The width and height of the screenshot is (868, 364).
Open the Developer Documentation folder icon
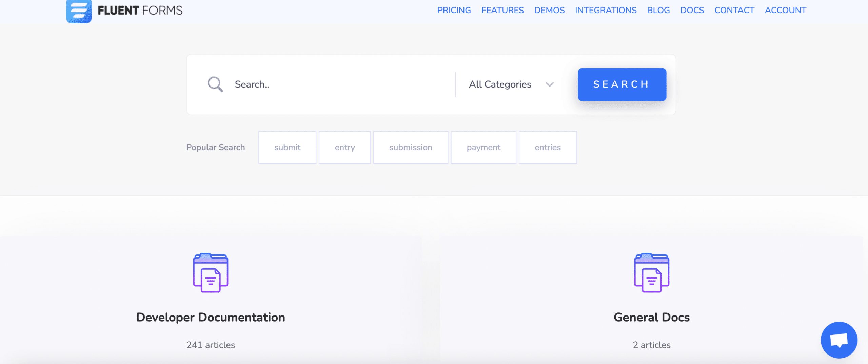pos(211,272)
